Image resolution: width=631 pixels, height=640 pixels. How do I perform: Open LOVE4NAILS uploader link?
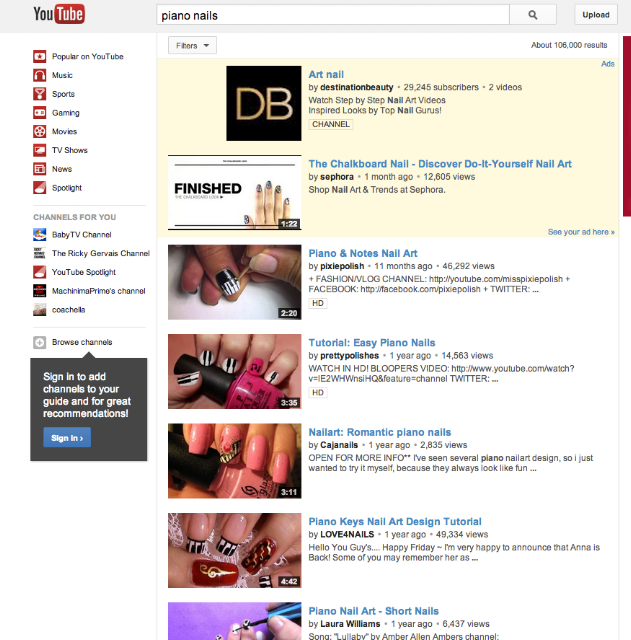click(347, 534)
